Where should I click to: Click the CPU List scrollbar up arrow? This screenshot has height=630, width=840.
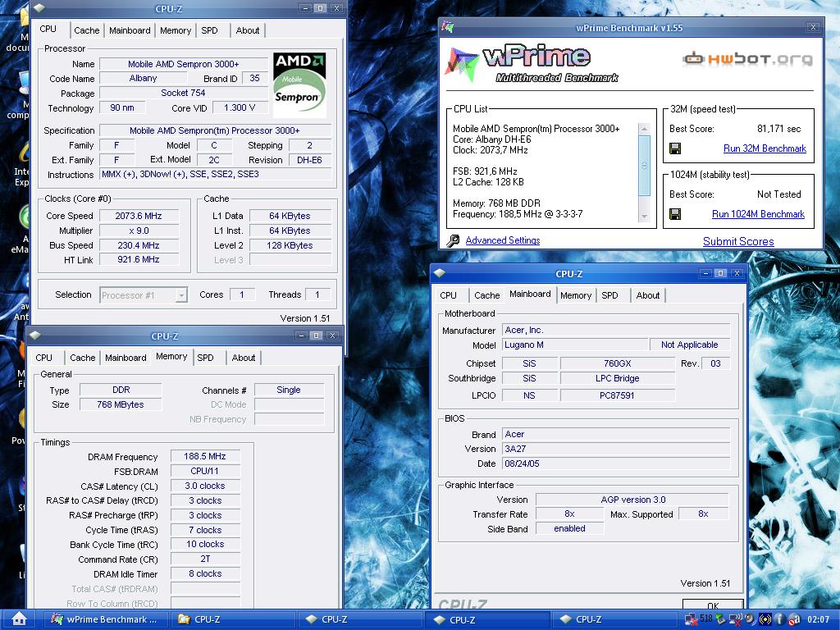coord(645,129)
